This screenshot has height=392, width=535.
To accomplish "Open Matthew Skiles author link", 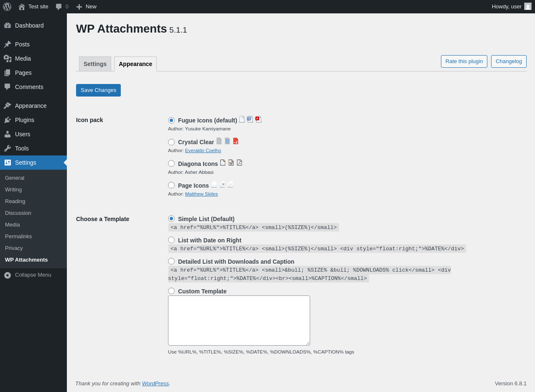I will click(x=201, y=194).
